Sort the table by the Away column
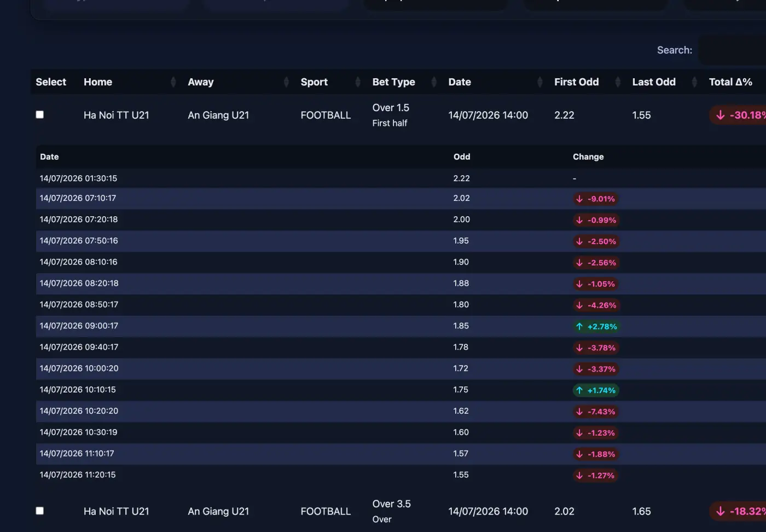The width and height of the screenshot is (766, 532). coord(239,82)
